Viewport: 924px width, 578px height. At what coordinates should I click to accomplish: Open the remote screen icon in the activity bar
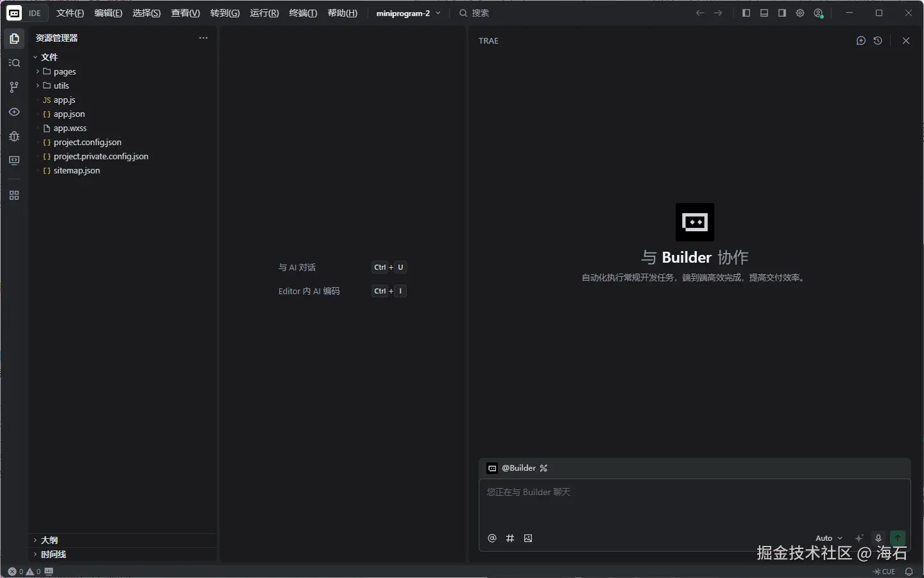pyautogui.click(x=14, y=161)
